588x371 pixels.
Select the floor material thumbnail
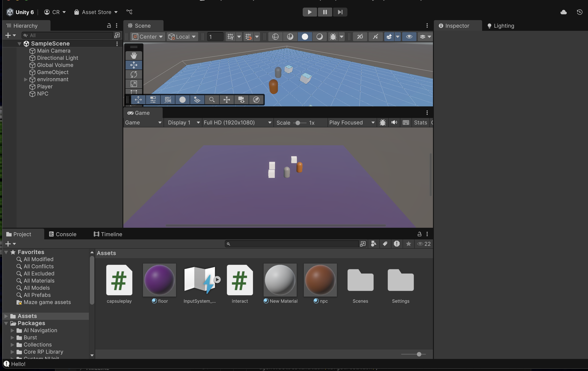click(160, 280)
